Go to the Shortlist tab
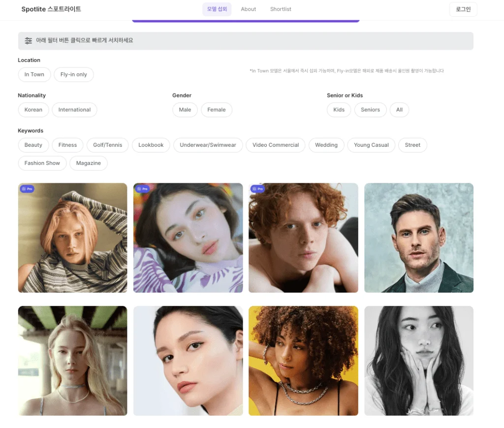The height and width of the screenshot is (428, 504). (x=281, y=9)
